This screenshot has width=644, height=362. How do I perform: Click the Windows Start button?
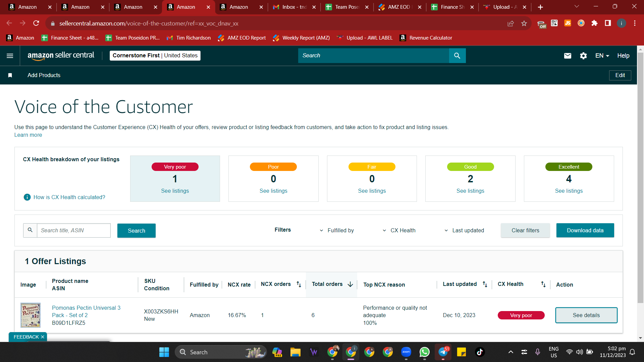pos(164,352)
